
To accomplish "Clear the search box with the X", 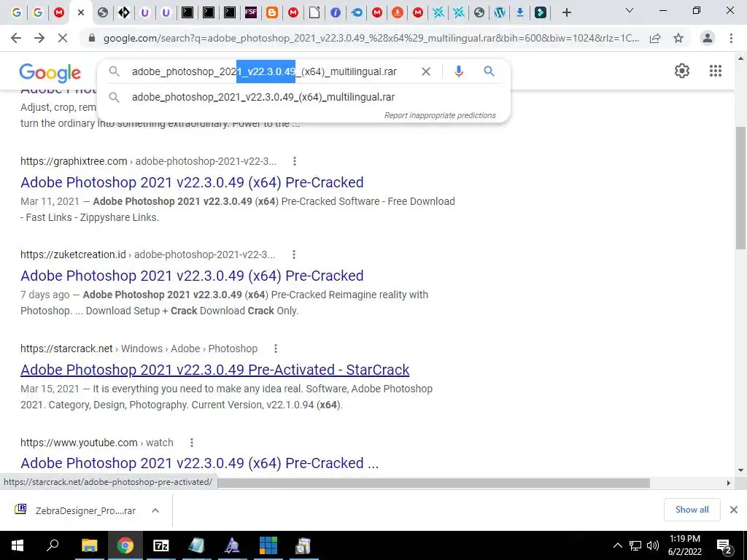I will click(426, 71).
